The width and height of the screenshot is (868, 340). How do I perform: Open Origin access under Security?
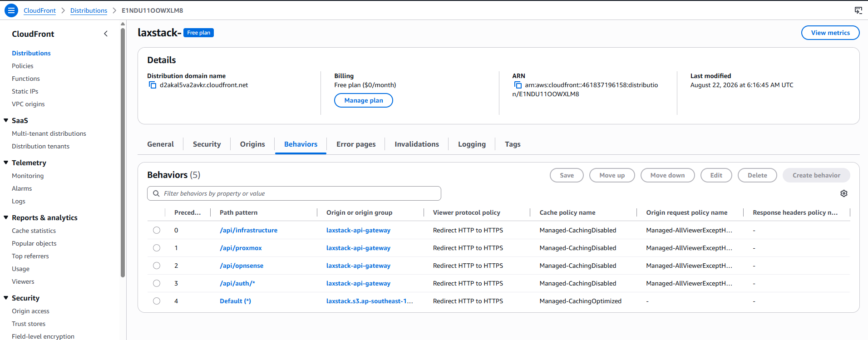pos(30,311)
